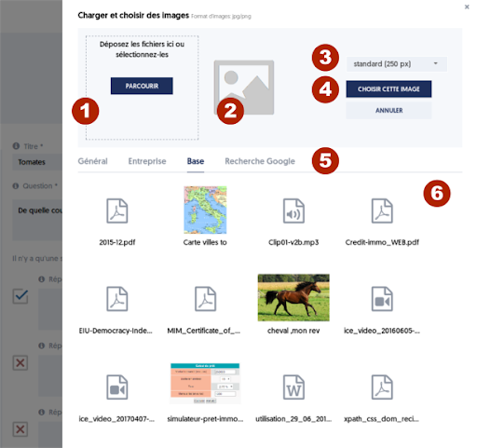Click the MIM_Certificate_of_... PDF icon
Image resolution: width=477 pixels, height=448 pixels.
pos(205,299)
